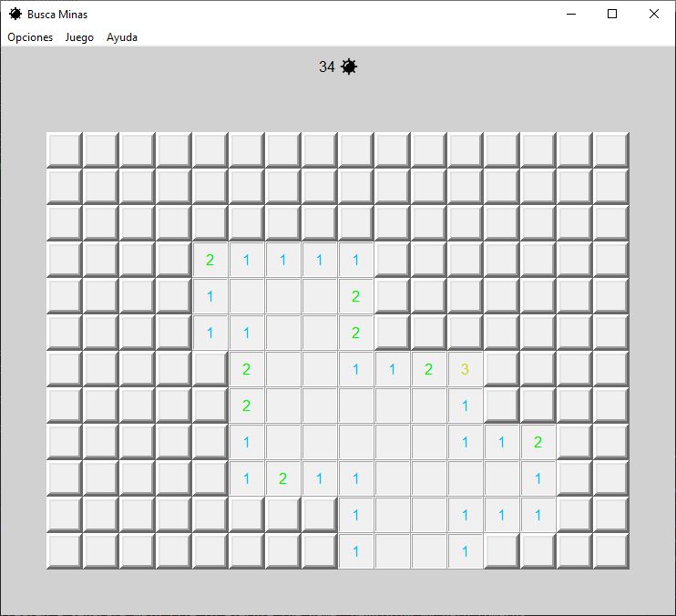The width and height of the screenshot is (676, 616).
Task: Uncover the tile below the lowest green 2
Action: click(283, 515)
